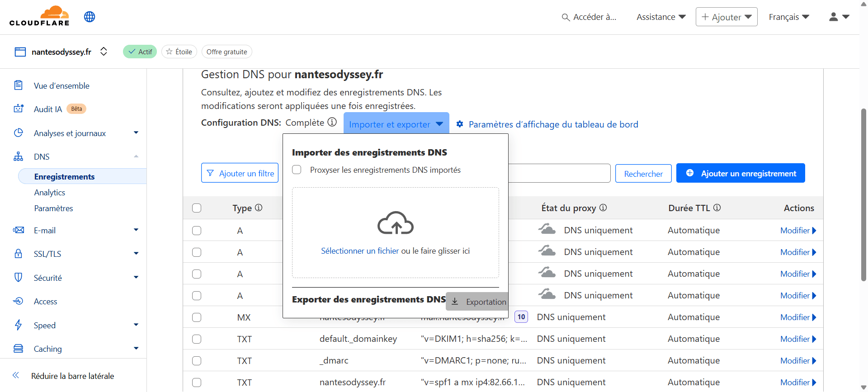This screenshot has width=868, height=392.
Task: Click the Accéder à search field
Action: (590, 17)
